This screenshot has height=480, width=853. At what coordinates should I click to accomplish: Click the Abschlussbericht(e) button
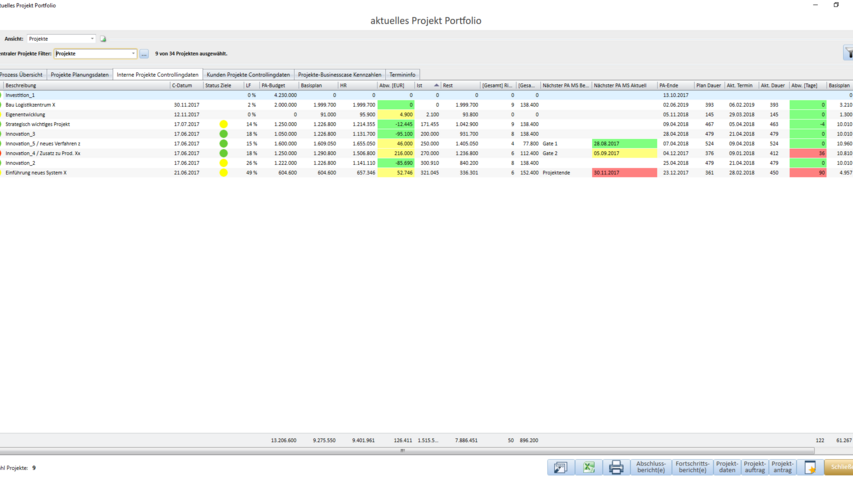(651, 467)
